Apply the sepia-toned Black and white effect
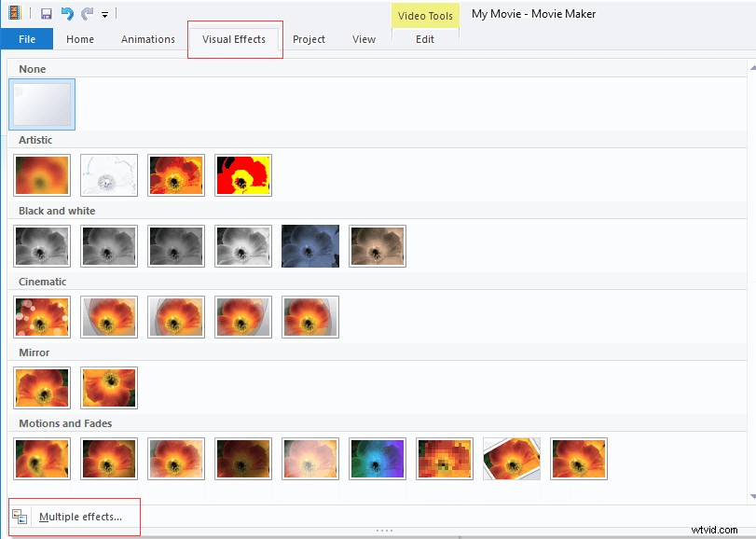The width and height of the screenshot is (756, 539). [377, 245]
